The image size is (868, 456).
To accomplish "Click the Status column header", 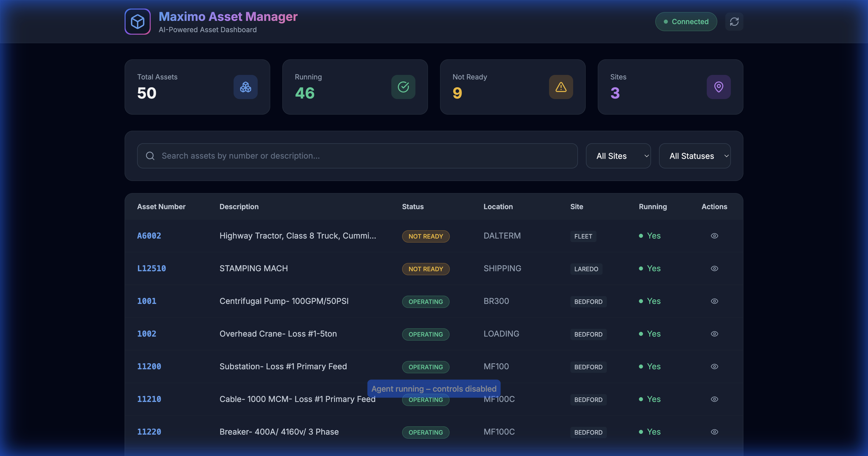I will 413,206.
